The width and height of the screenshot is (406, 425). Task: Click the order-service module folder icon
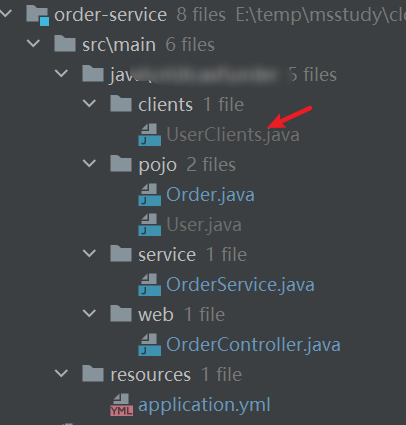38,15
